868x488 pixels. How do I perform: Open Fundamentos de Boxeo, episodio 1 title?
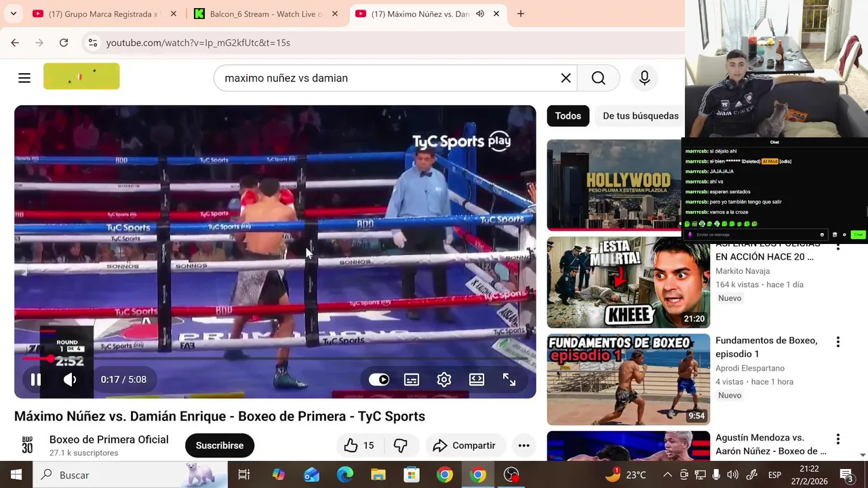click(x=766, y=347)
